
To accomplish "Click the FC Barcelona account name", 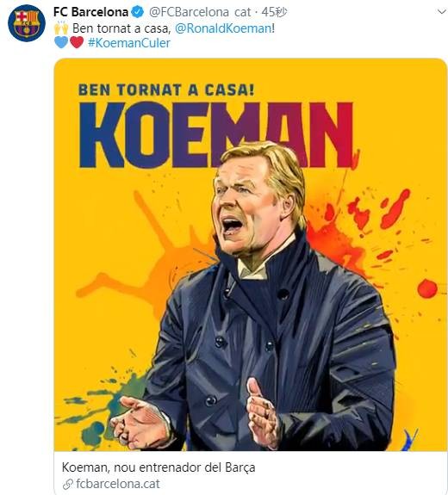I will coord(90,12).
